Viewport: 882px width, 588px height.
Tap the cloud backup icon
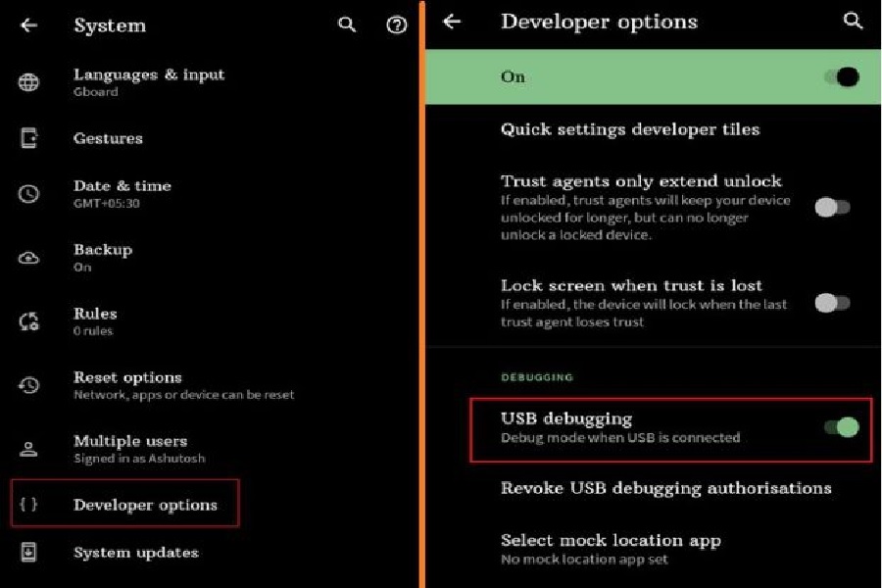[28, 259]
